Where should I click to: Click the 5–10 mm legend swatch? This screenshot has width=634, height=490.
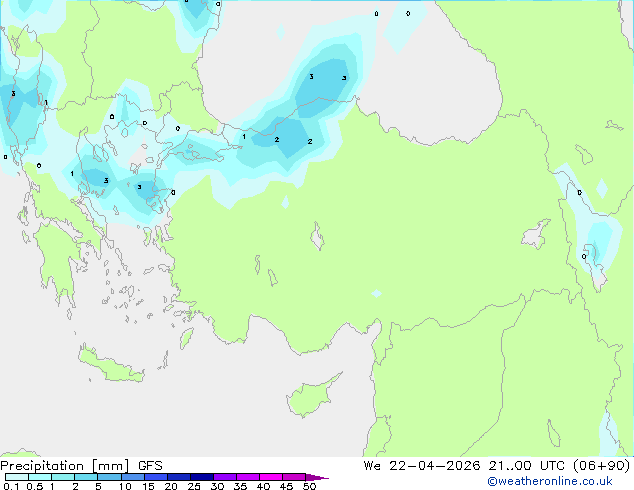coord(109,477)
